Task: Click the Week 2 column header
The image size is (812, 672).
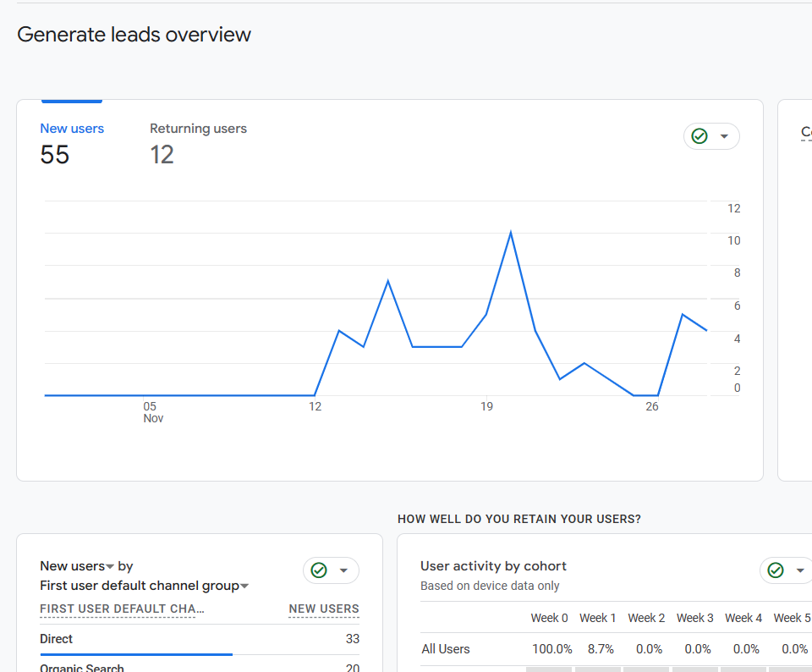Action: [646, 618]
